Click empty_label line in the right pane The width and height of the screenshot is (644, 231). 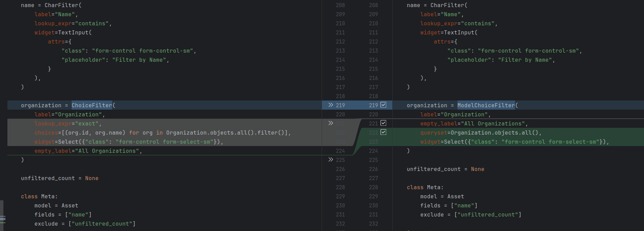(x=474, y=124)
